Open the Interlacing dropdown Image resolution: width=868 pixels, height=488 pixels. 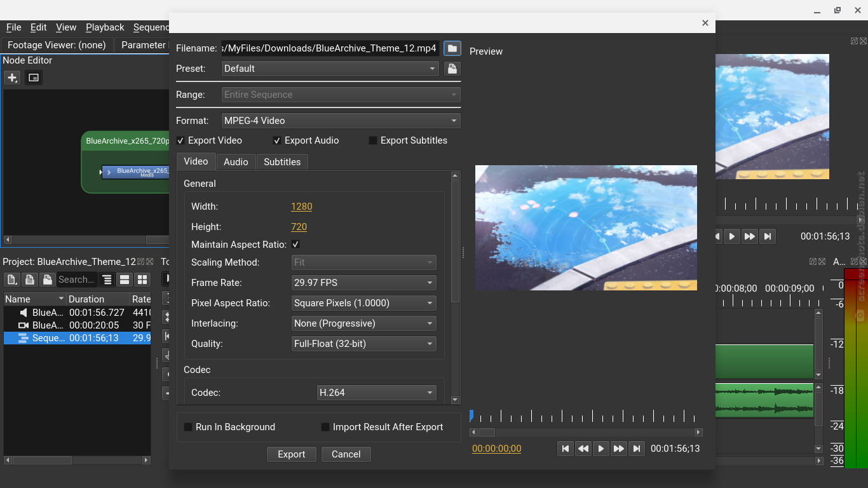[x=364, y=323]
